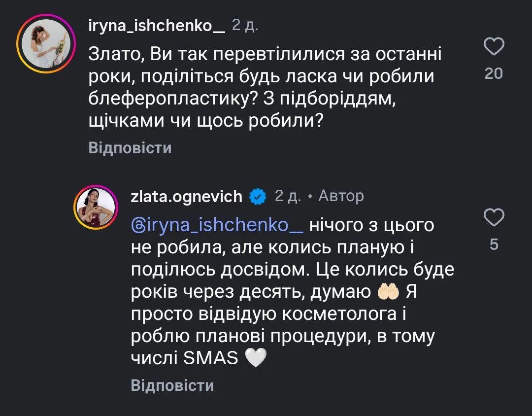Like zlata.ognevich's reply with the heart

[494, 217]
